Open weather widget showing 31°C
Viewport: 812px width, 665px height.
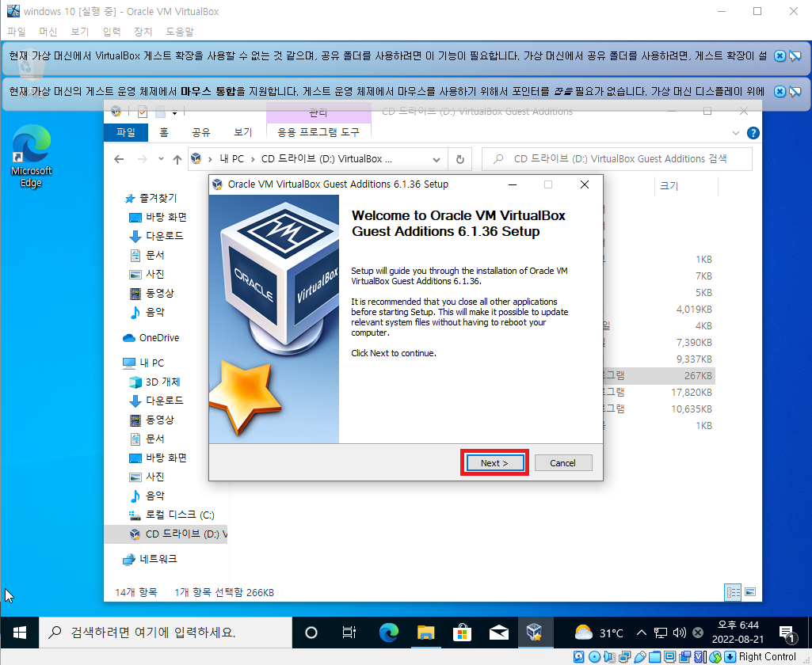(x=599, y=633)
